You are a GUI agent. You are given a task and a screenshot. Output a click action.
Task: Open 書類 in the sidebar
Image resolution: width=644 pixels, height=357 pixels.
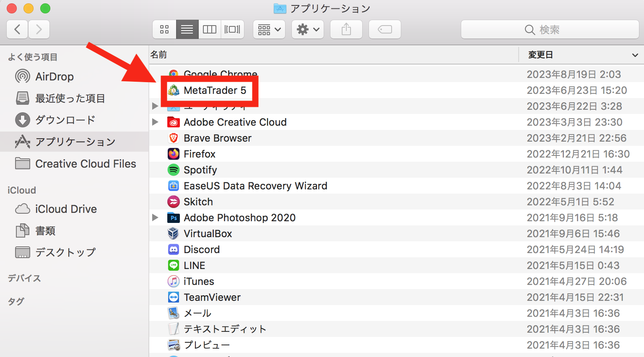(x=74, y=230)
